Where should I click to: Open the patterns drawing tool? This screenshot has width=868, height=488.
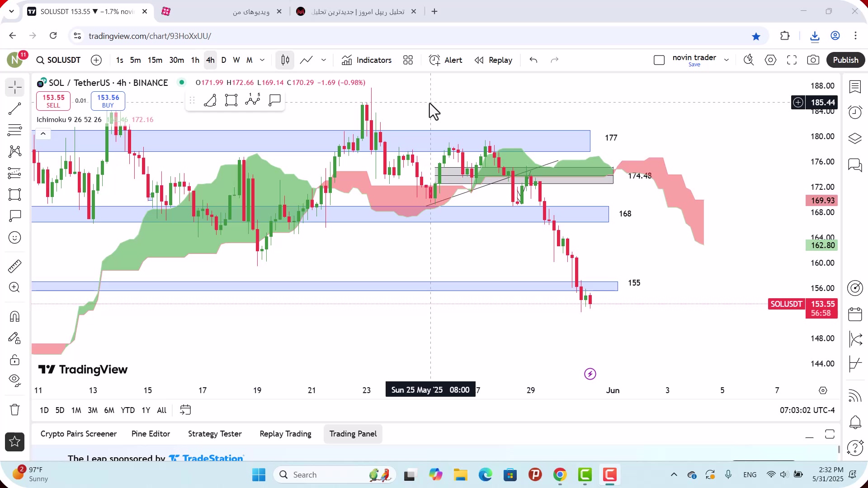(x=15, y=151)
